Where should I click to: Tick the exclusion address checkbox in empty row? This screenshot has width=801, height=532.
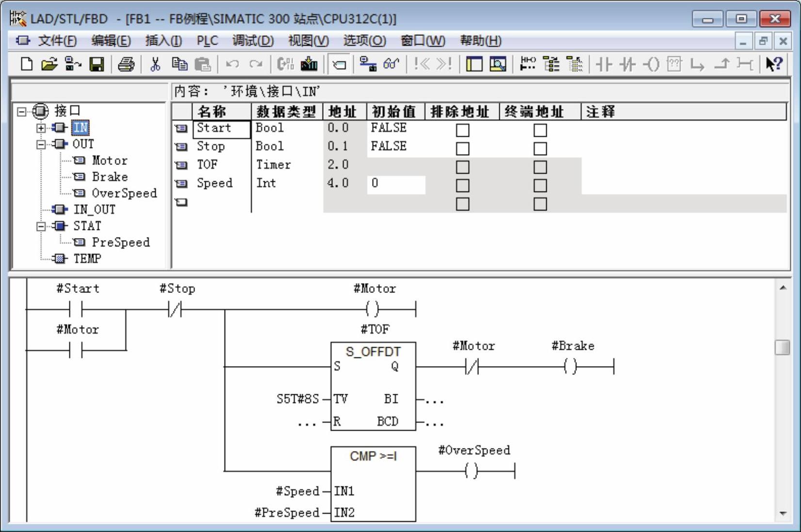click(x=463, y=204)
